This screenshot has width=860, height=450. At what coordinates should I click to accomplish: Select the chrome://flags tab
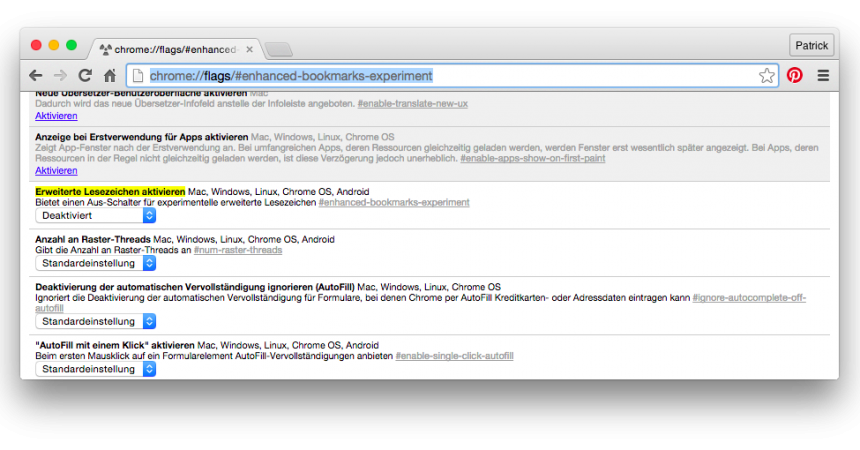[174, 49]
